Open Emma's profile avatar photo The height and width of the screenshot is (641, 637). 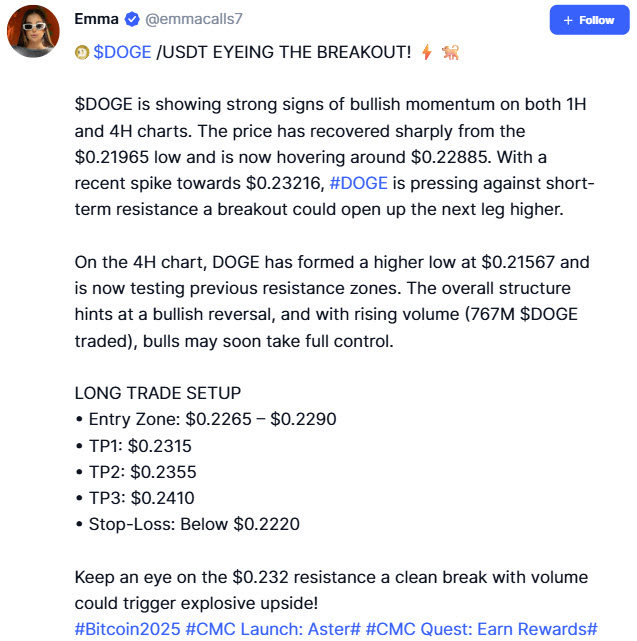click(x=33, y=31)
